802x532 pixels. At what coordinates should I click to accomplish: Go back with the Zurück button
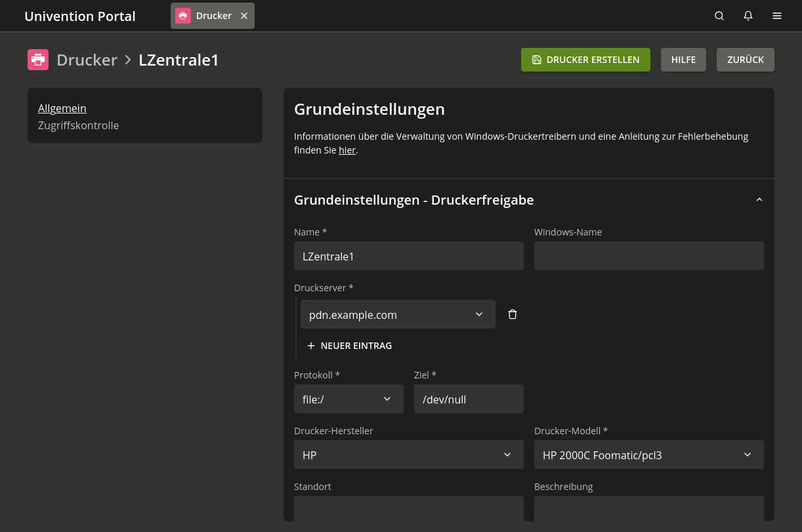(x=745, y=60)
